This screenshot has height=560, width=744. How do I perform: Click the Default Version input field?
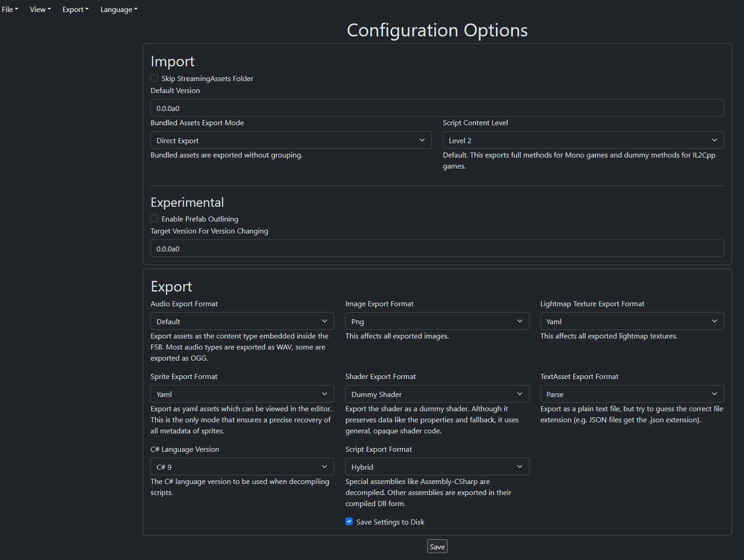pyautogui.click(x=437, y=108)
